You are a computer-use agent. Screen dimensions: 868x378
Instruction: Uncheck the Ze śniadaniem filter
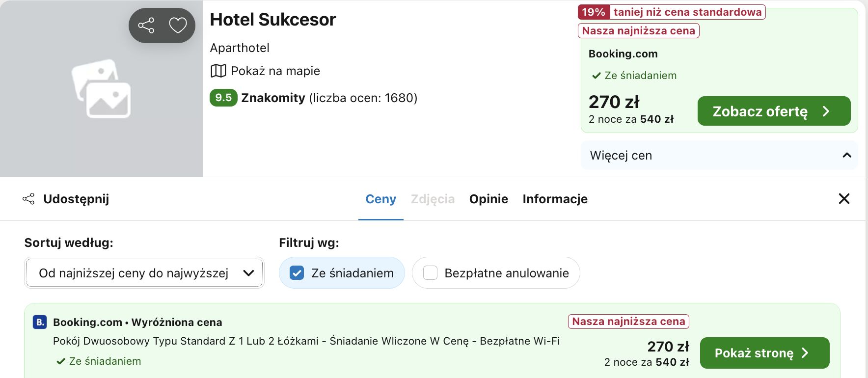point(342,273)
